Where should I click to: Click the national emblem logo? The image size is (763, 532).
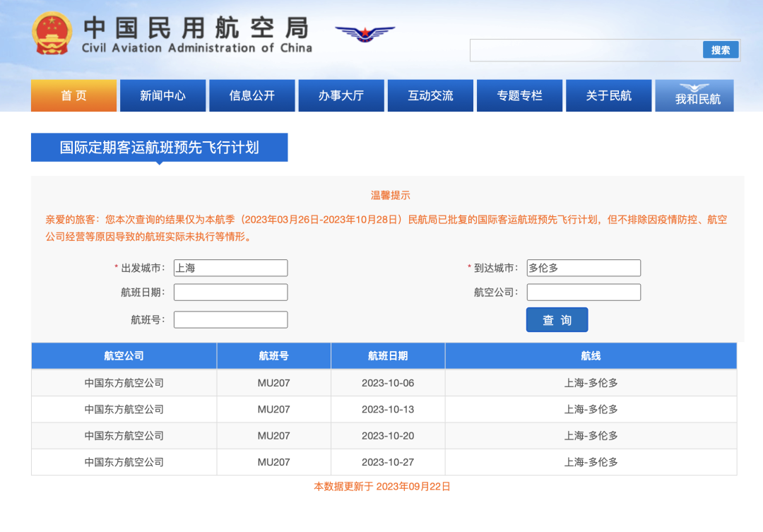(x=52, y=33)
